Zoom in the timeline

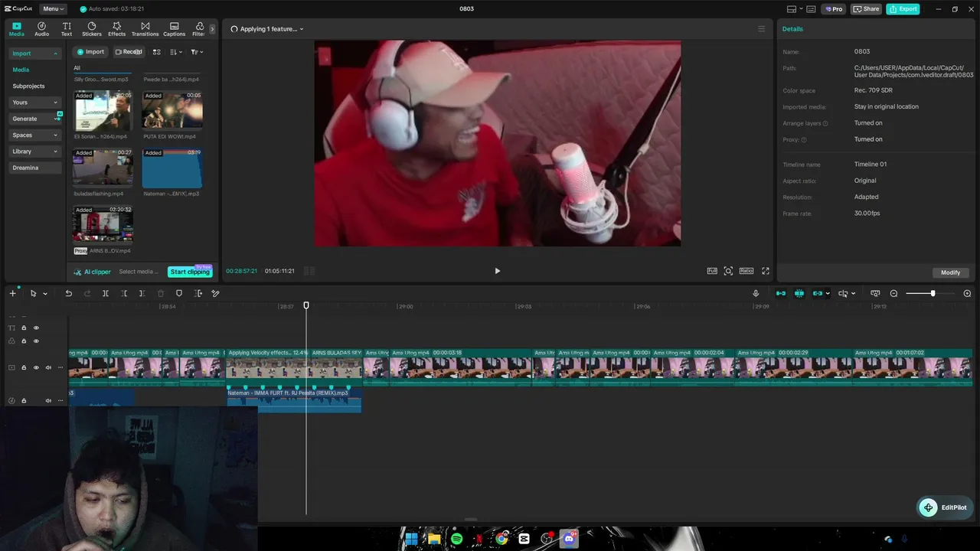click(967, 294)
